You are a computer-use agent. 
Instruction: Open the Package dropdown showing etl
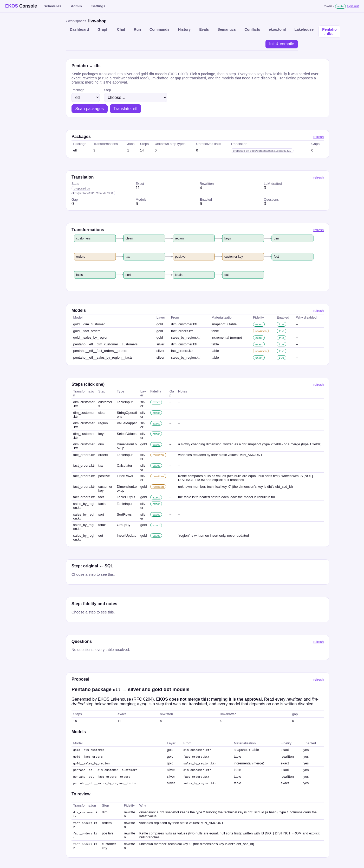pyautogui.click(x=86, y=97)
